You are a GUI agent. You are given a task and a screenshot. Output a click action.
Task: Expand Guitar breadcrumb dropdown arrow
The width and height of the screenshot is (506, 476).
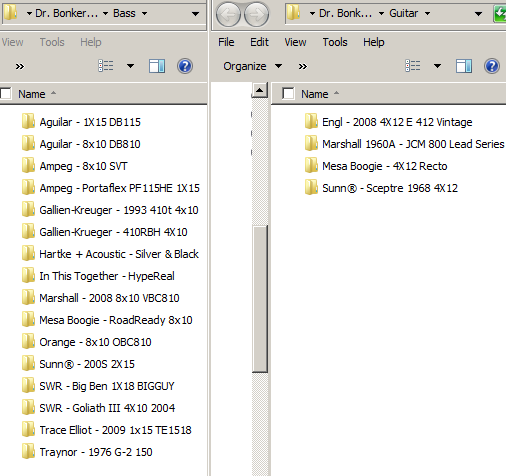coord(427,14)
